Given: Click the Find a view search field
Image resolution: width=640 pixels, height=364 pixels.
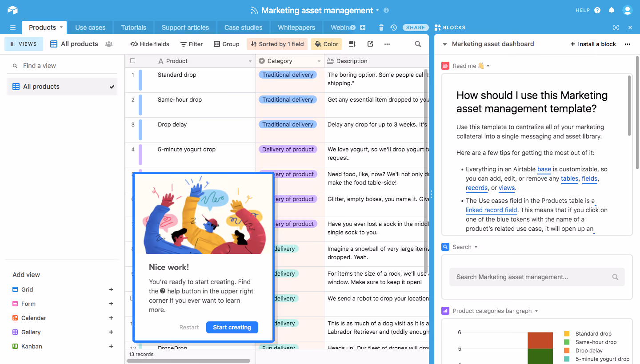Looking at the screenshot, I should pyautogui.click(x=62, y=66).
